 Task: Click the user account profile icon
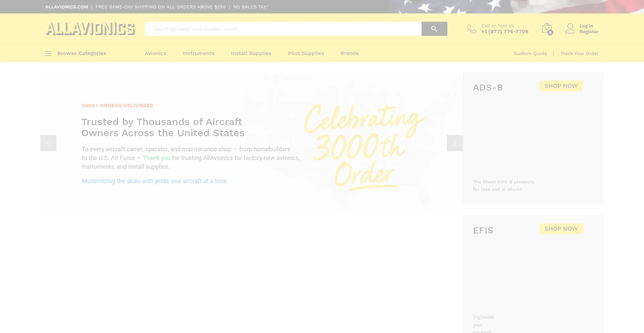coord(570,29)
